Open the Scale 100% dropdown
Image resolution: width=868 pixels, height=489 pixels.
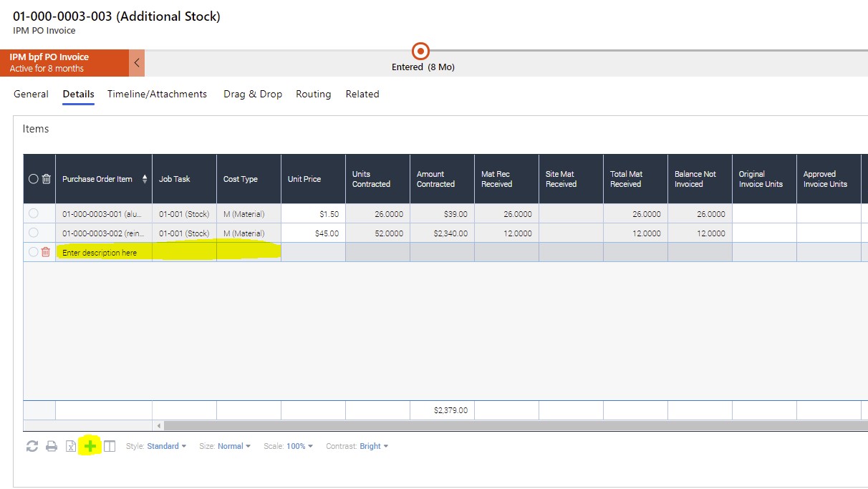tap(299, 446)
